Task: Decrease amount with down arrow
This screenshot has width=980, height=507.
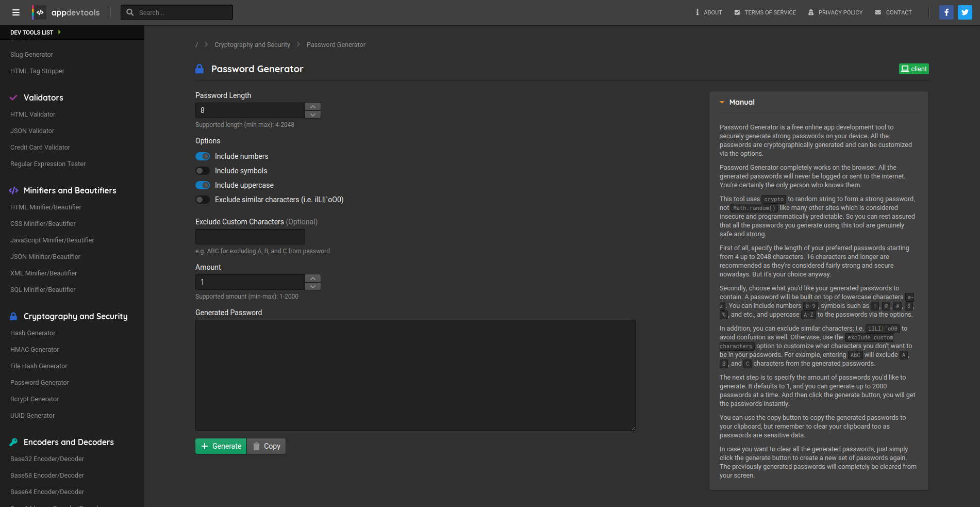Action: point(313,286)
